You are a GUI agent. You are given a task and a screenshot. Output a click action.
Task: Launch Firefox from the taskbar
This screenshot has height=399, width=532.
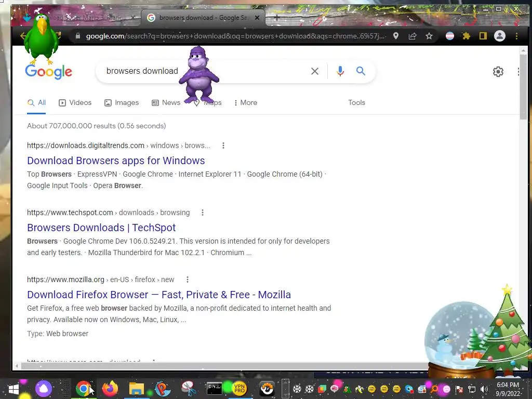point(110,389)
